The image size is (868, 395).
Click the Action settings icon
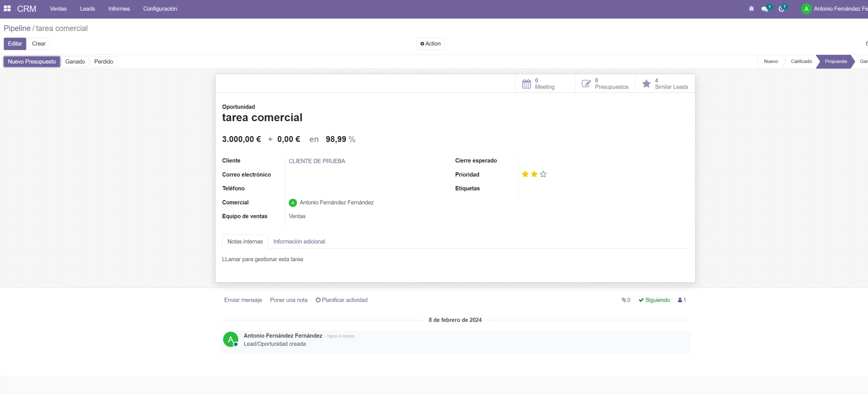click(x=422, y=43)
